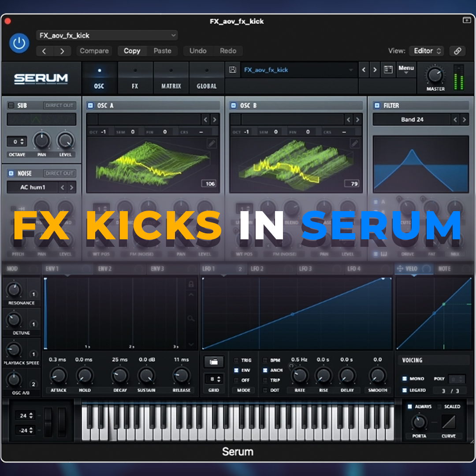This screenshot has width=476, height=476.
Task: Click the Undo button
Action: (198, 51)
